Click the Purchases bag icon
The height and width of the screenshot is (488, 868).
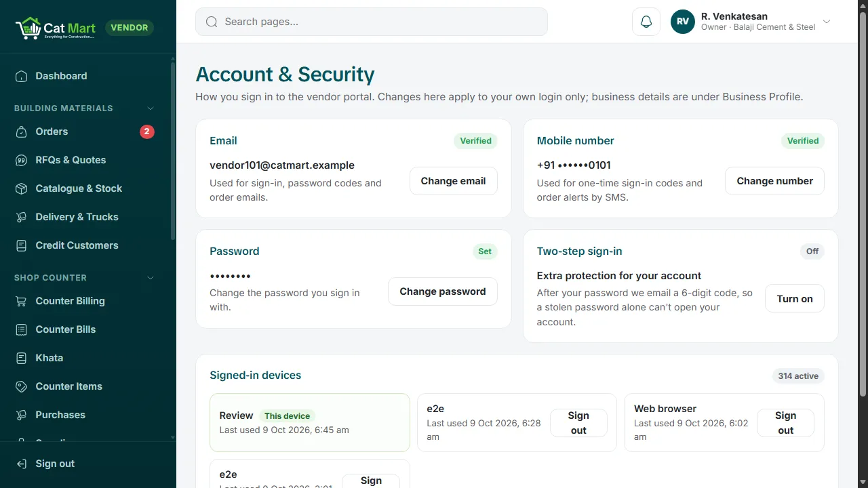(22, 415)
